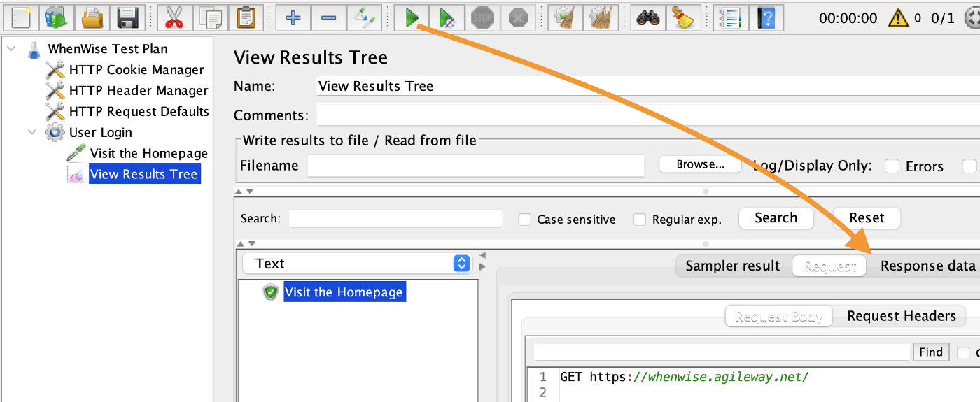Click the Browse... button
Viewport: 980px width, 402px height.
tap(701, 165)
